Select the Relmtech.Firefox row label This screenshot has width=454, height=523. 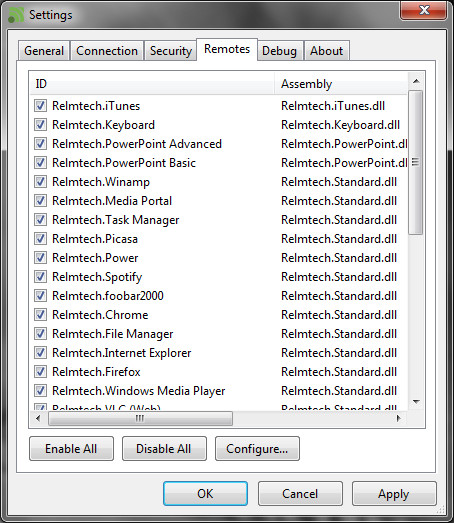[96, 372]
